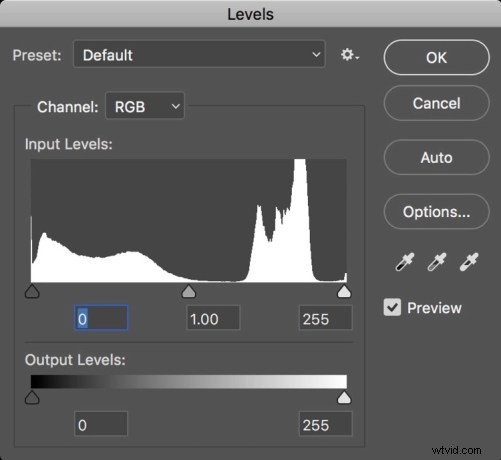
Task: Click the gamma 1.00 input field
Action: point(213,318)
